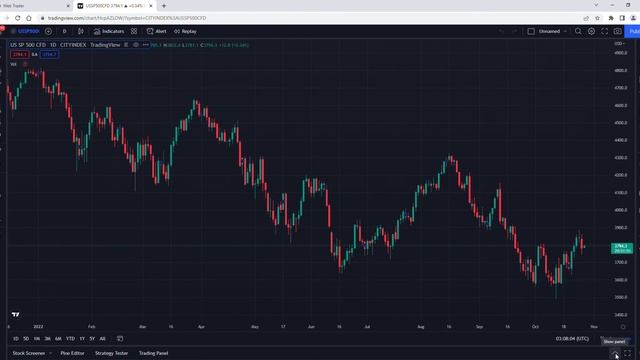The height and width of the screenshot is (360, 640).
Task: Open timezone menu at 03:08:04 (UTC)
Action: 572,339
